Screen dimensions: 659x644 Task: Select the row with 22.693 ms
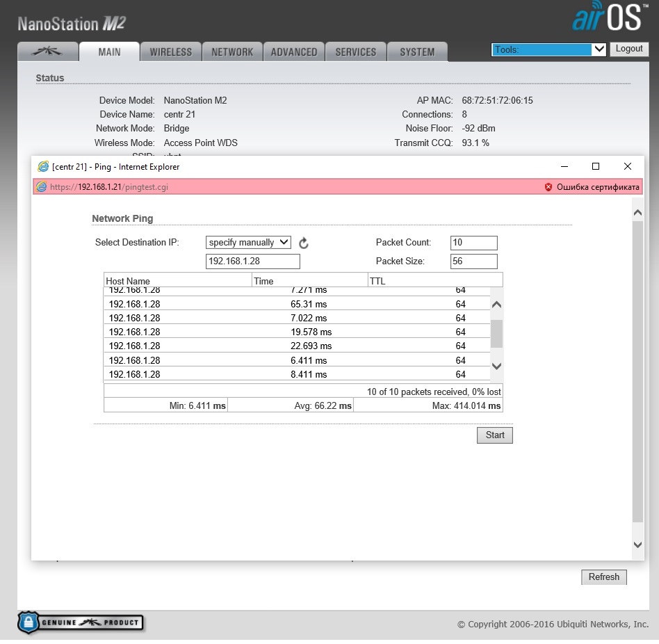pyautogui.click(x=297, y=346)
